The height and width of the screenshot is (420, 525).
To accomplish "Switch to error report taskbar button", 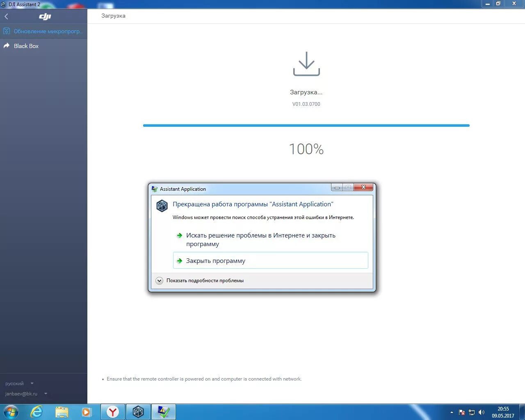I will click(x=164, y=412).
